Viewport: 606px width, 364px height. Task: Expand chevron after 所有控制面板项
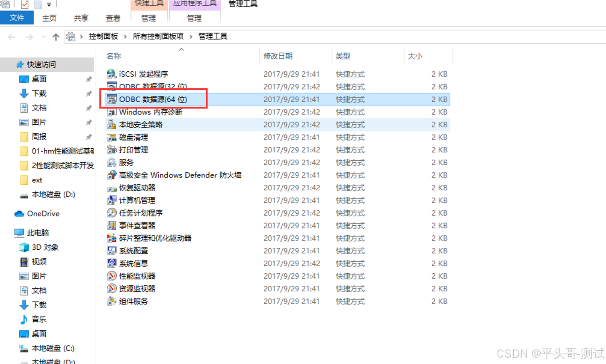point(191,36)
